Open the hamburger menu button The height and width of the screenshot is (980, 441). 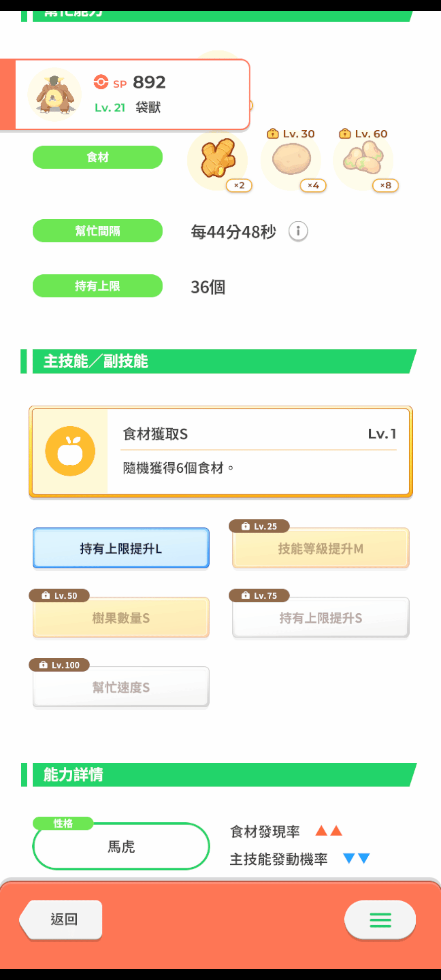[380, 920]
